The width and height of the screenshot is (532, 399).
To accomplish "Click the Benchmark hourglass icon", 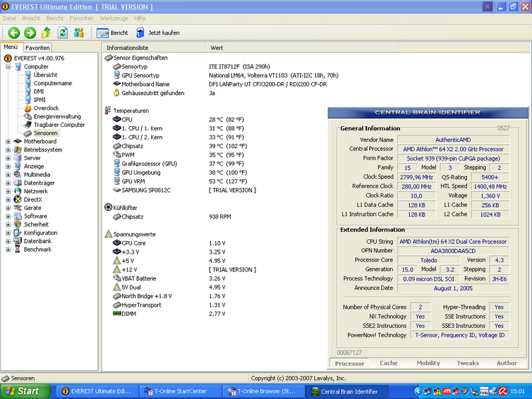I will point(18,250).
